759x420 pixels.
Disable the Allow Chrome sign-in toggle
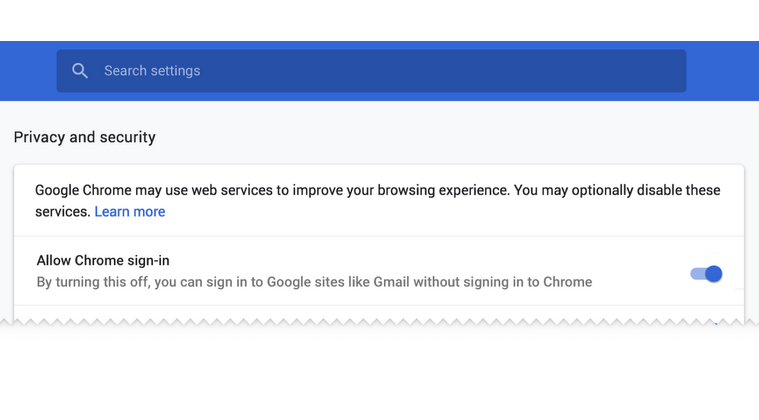706,274
